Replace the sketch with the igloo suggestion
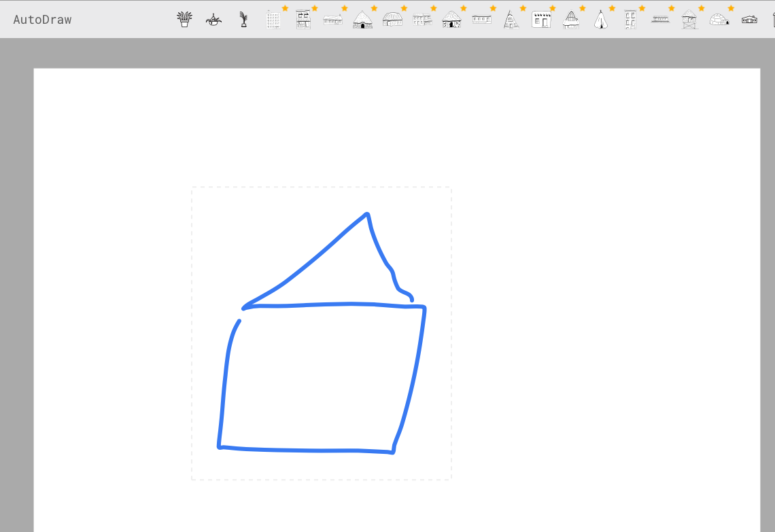Screen dimensions: 775x532 [x=719, y=19]
